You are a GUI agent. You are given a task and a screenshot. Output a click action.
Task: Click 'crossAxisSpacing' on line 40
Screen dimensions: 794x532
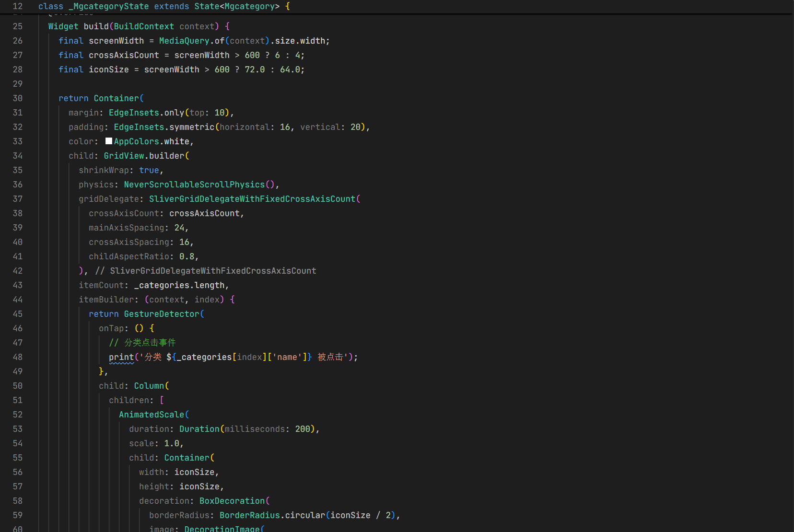tap(129, 242)
